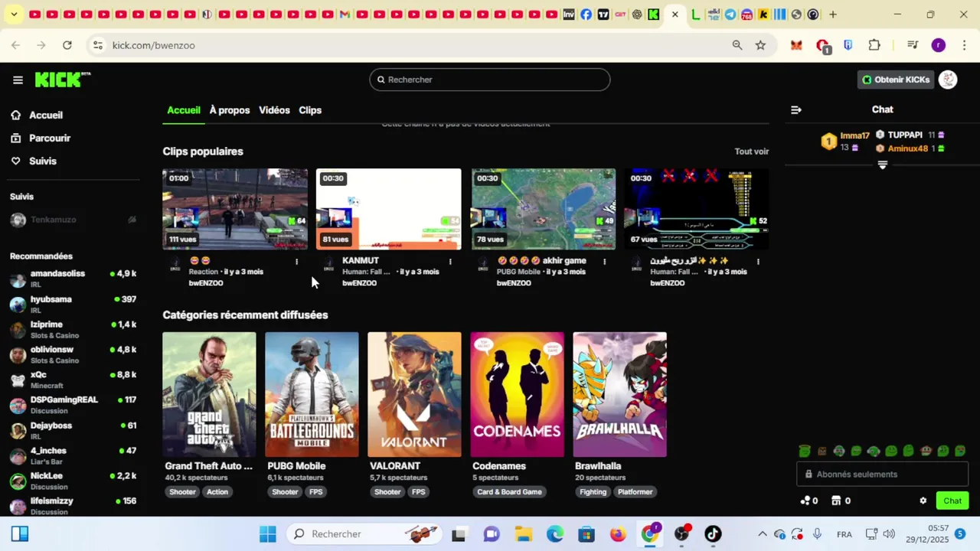Screen dimensions: 980x551
Task: Click TUPPAPI in chat leaderboard
Action: tap(905, 135)
